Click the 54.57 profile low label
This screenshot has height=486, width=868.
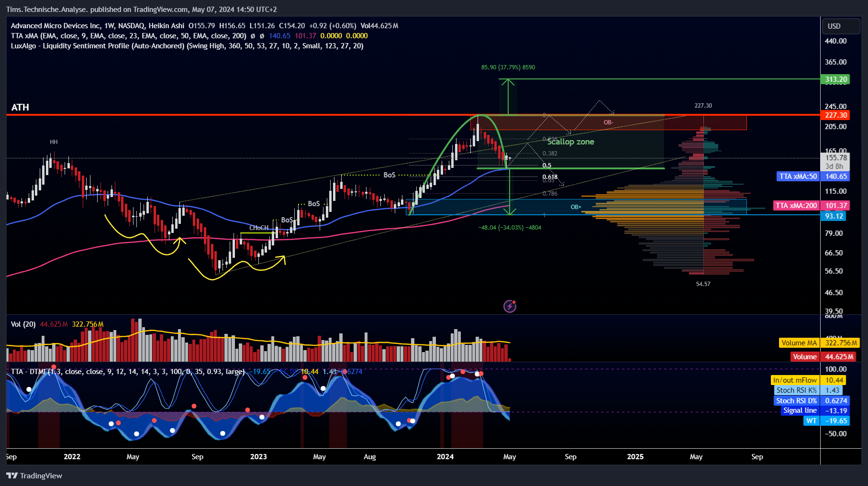pyautogui.click(x=703, y=284)
